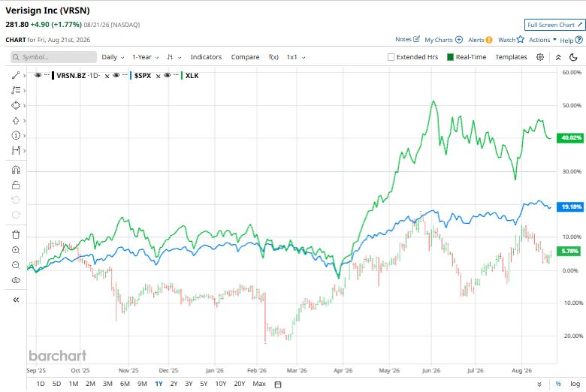The image size is (586, 392).
Task: Collapse the left drawing toolbar
Action: coord(16,300)
